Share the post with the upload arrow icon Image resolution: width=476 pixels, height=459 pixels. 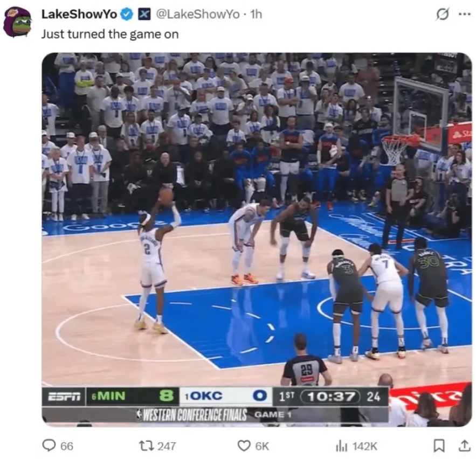(464, 446)
